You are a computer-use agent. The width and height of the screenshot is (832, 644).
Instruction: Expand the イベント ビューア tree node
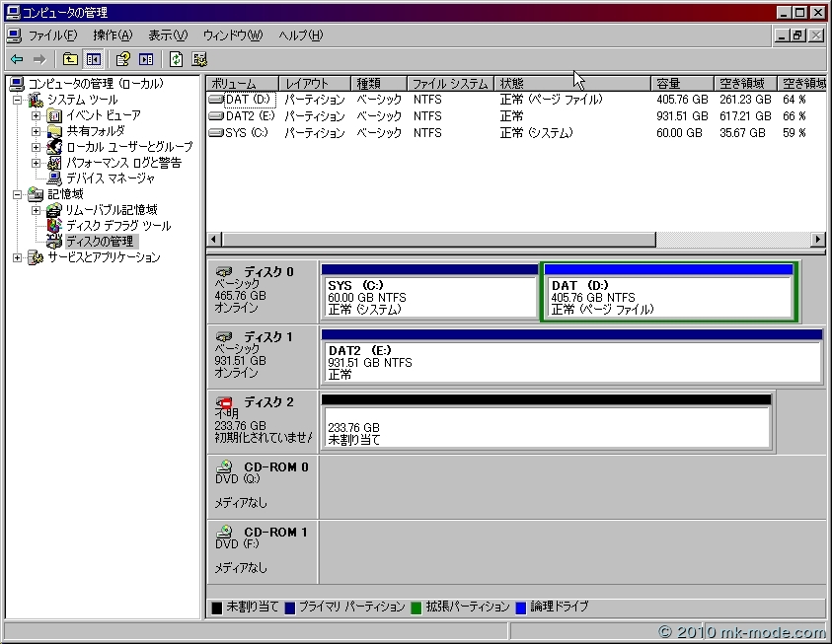pyautogui.click(x=37, y=115)
